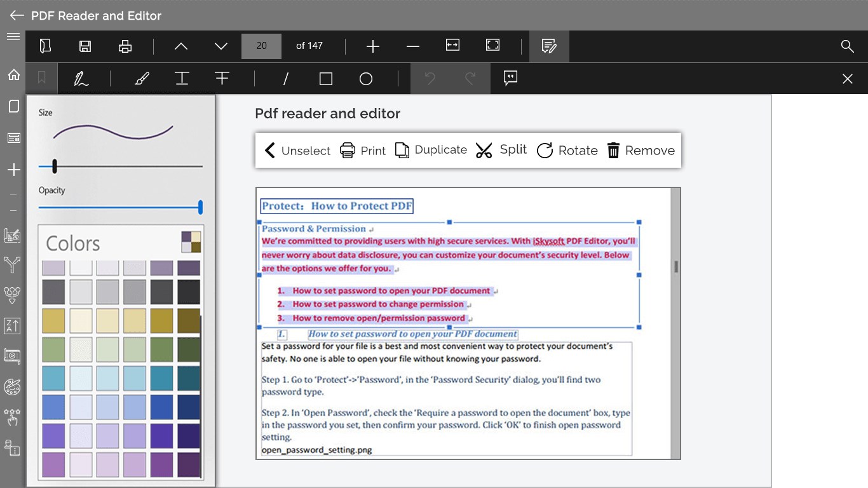Click the Save disk icon
The image size is (868, 488).
click(x=85, y=46)
